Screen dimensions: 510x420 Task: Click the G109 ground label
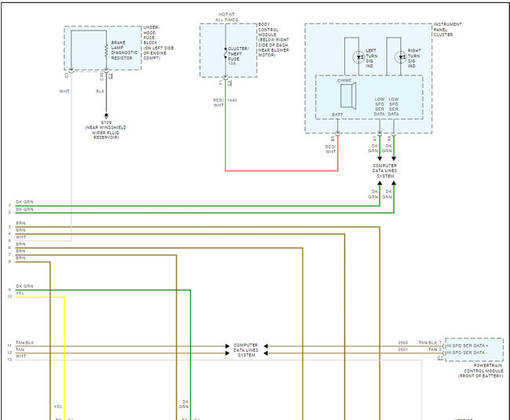tap(106, 122)
